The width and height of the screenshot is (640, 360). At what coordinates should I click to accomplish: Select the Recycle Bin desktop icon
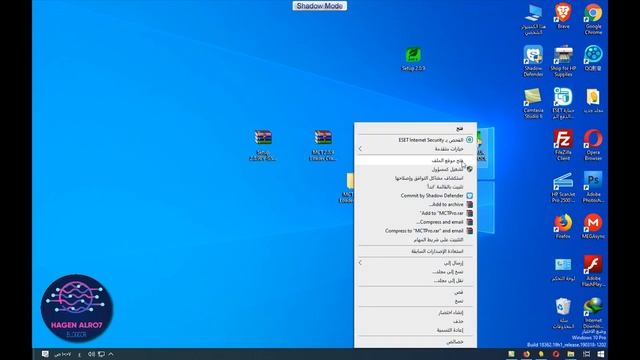click(x=563, y=313)
